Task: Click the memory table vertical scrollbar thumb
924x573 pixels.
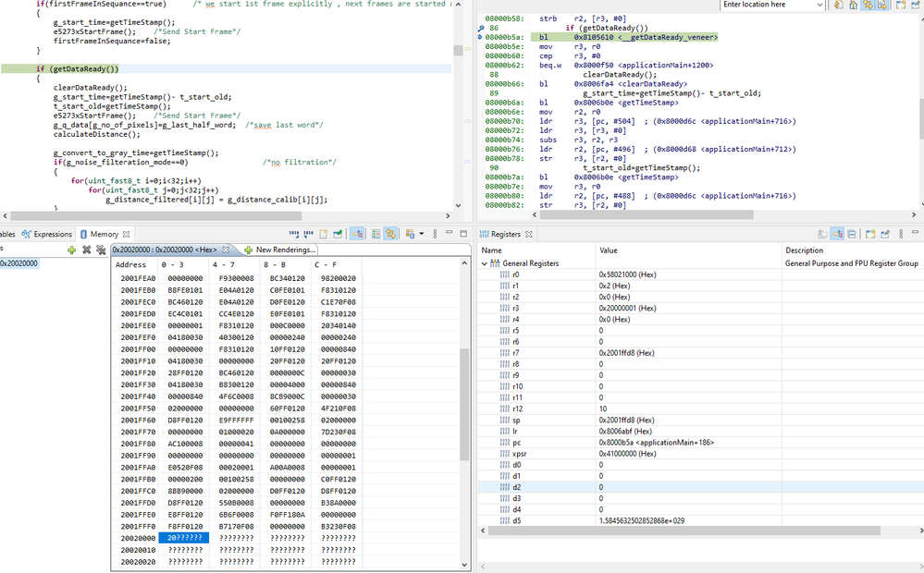Action: 463,405
